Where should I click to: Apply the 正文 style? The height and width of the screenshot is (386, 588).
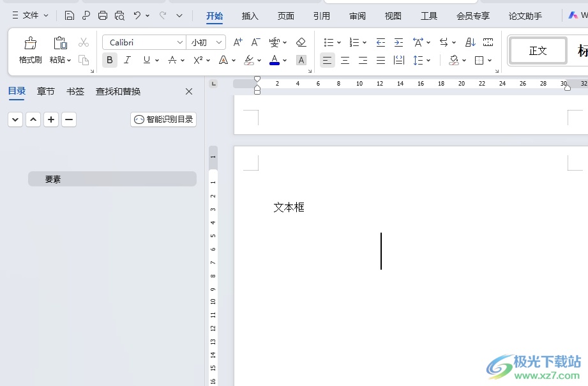coord(538,50)
